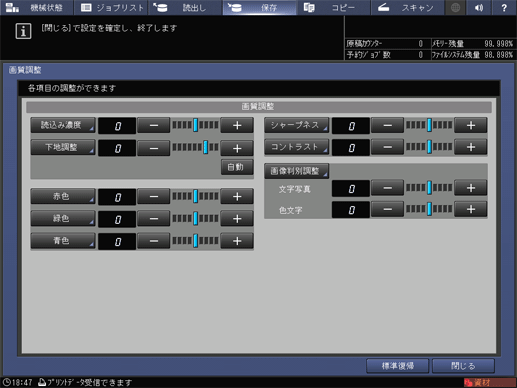Open the 読出し tab
517x388 pixels.
(x=185, y=7)
